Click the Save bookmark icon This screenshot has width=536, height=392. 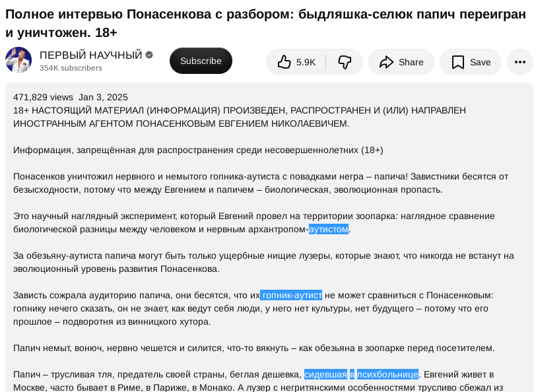click(x=457, y=62)
